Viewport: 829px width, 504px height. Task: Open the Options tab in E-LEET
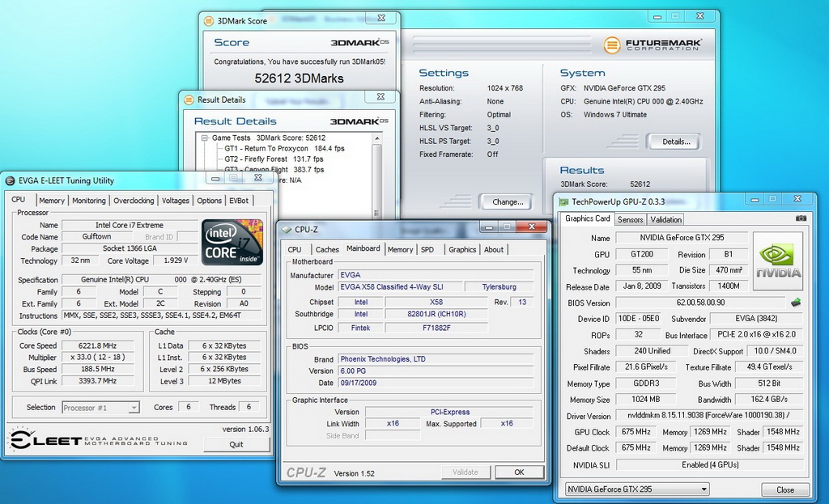click(210, 201)
